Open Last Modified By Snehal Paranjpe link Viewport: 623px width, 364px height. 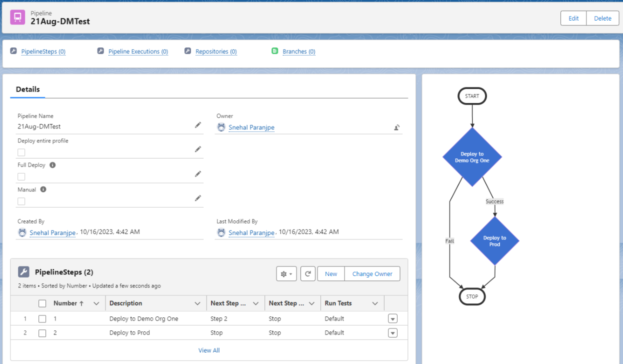(251, 233)
